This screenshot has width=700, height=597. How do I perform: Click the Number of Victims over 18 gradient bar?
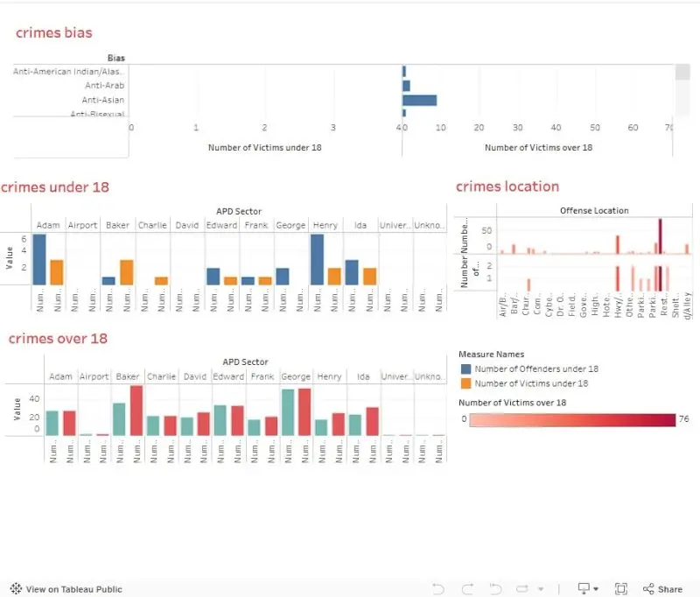(572, 419)
